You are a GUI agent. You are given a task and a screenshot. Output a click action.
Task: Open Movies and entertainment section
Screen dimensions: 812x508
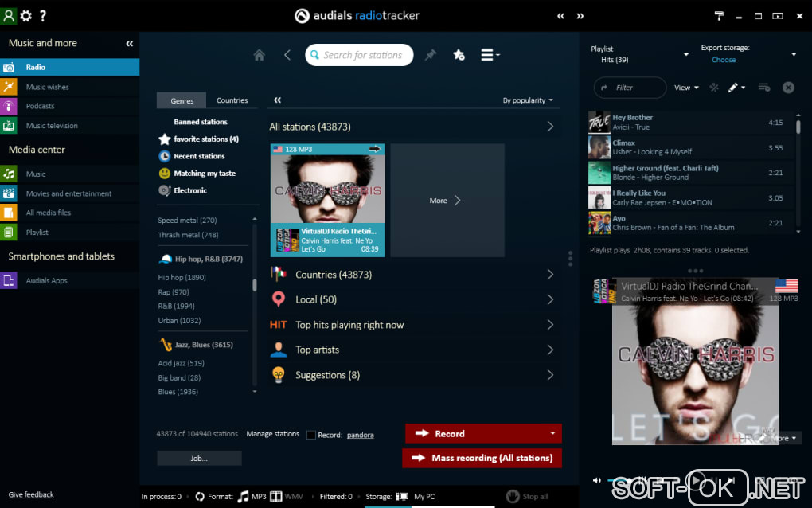[70, 193]
